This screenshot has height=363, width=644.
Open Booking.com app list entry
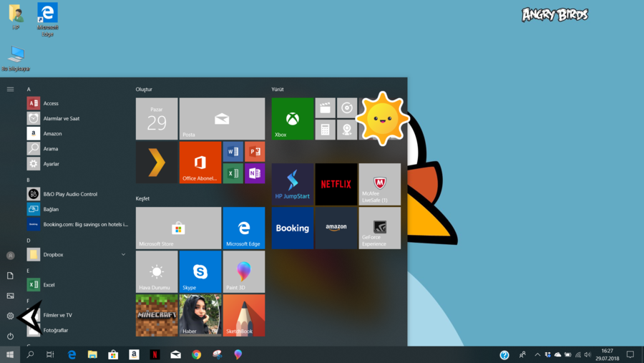tap(77, 225)
